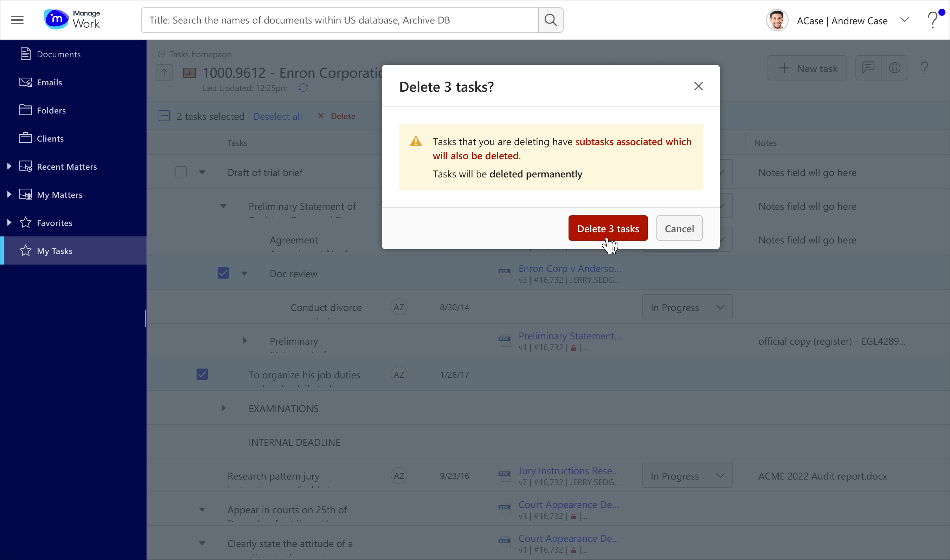Click the up arrow navigation icon

[164, 72]
